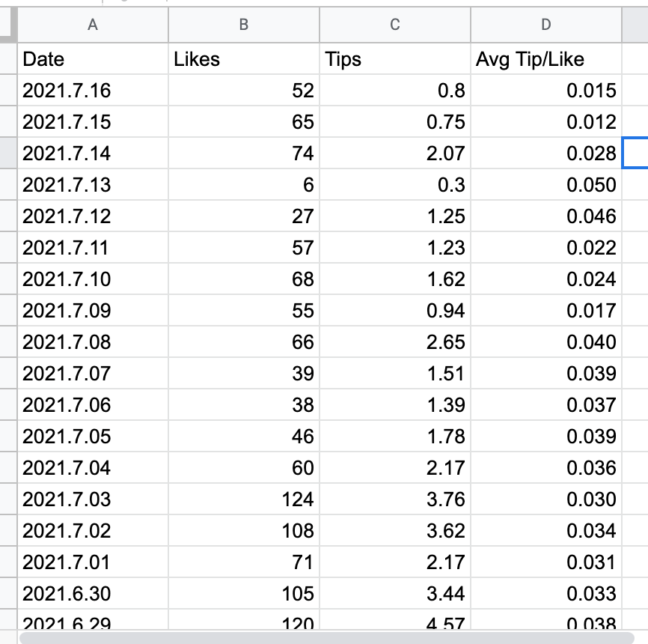The width and height of the screenshot is (648, 644).
Task: Click the horizontal scrollbar at the bottom
Action: click(x=326, y=637)
